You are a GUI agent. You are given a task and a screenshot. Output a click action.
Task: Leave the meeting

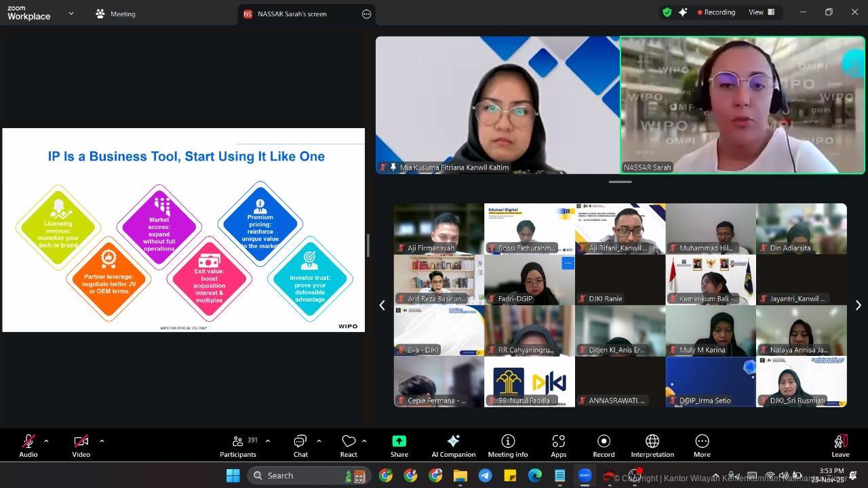[x=840, y=445]
